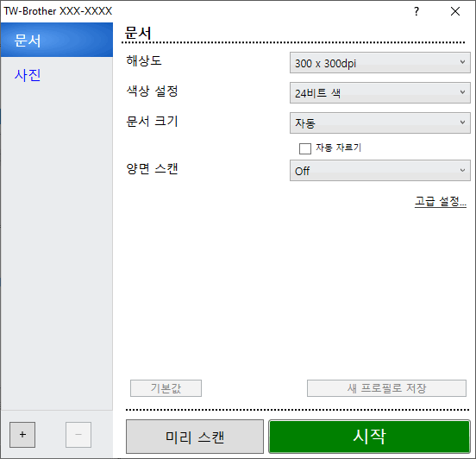Viewport: 476px width, 459px height.
Task: Click the chevron arrow of 24비트 색 combo box
Action: [x=462, y=92]
